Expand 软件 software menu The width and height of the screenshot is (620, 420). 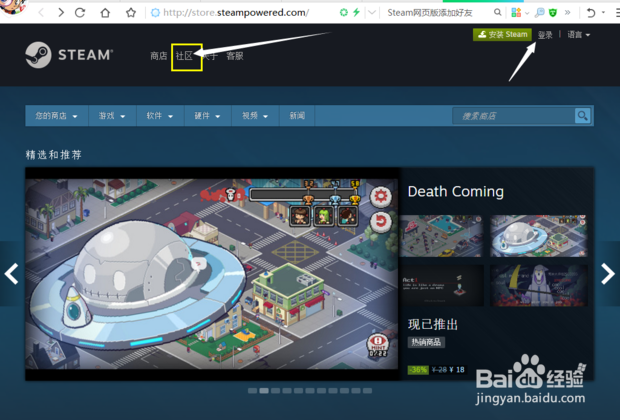pos(160,116)
